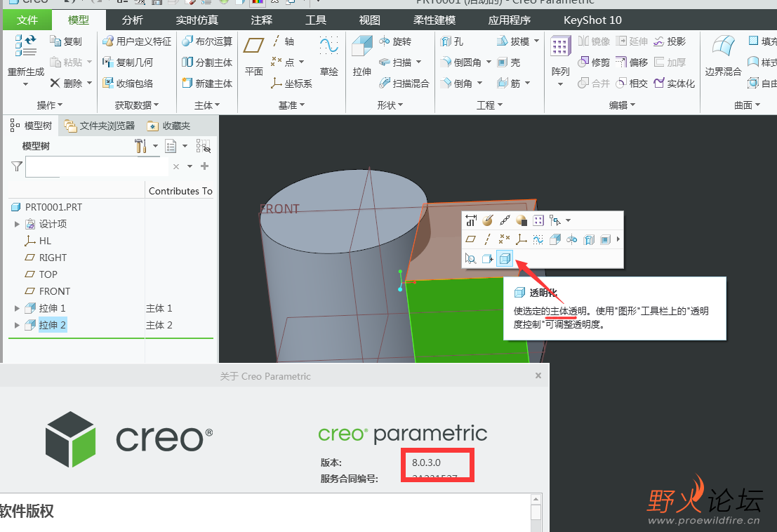
Task: Close the 关于 Creo Parametric dialog
Action: click(x=538, y=375)
